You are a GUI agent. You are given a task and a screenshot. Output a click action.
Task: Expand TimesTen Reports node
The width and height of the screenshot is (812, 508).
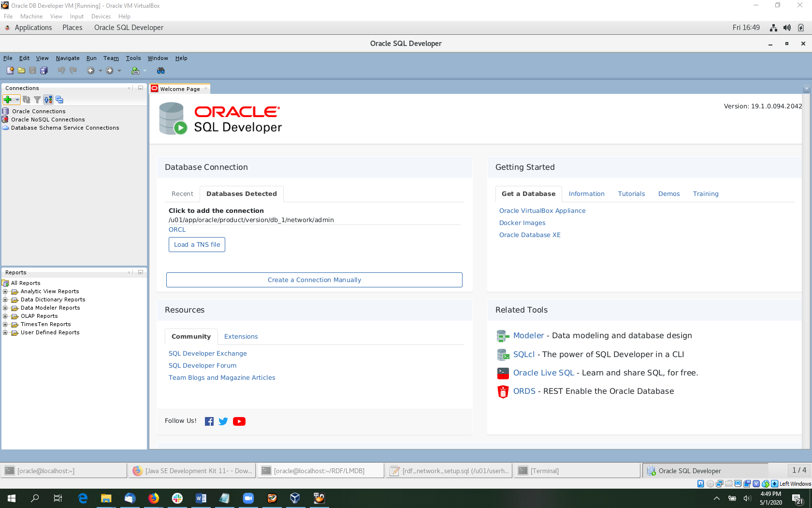click(5, 325)
